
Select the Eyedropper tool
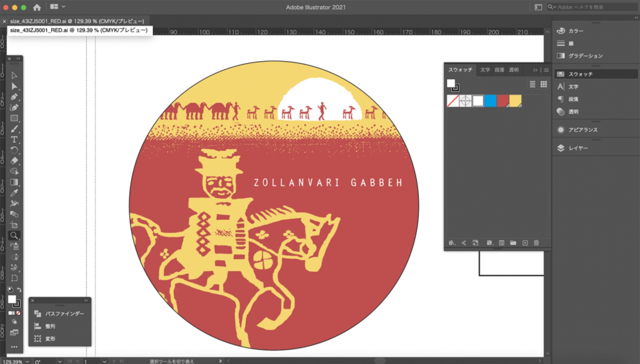click(x=14, y=193)
